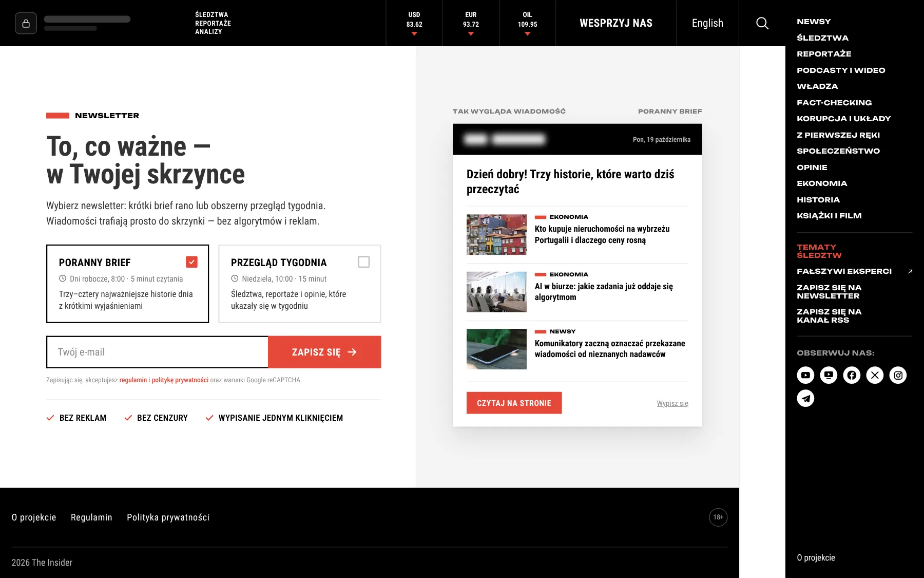Open Korupcja i układy section

[x=843, y=119]
